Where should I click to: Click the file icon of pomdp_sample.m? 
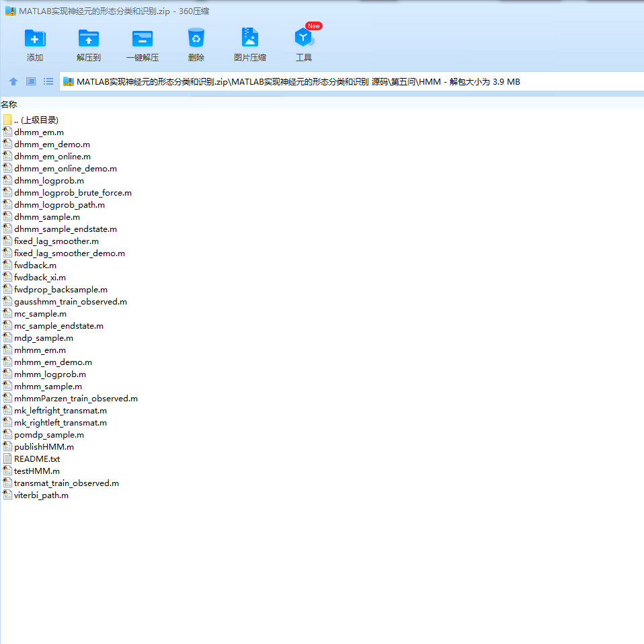pyautogui.click(x=7, y=434)
